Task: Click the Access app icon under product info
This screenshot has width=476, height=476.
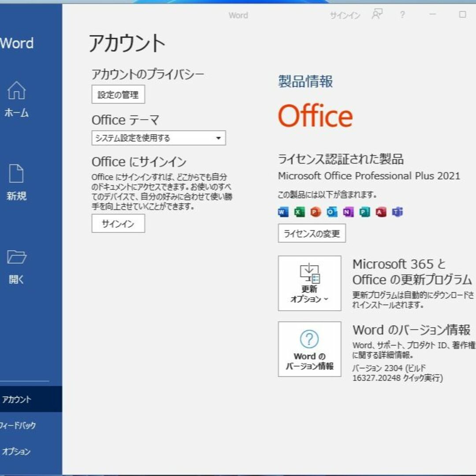Action: pos(381,212)
